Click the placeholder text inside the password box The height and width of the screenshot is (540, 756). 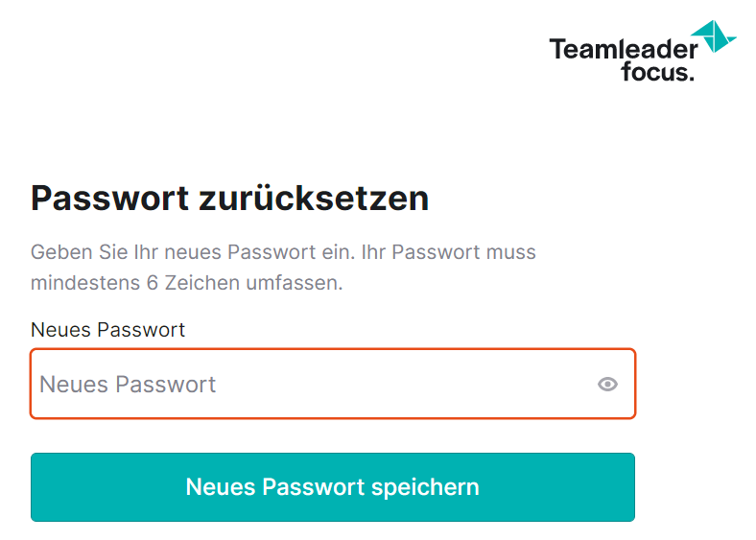coord(128,385)
